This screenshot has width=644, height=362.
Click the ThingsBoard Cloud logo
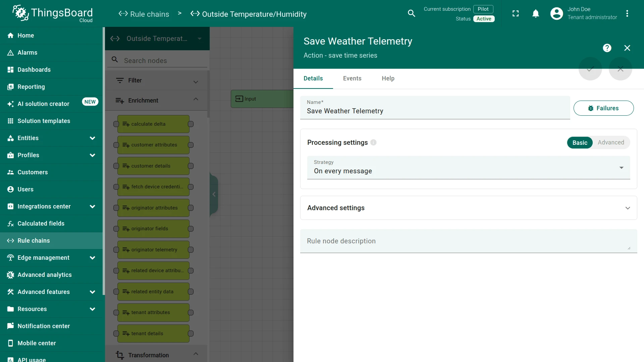click(53, 13)
